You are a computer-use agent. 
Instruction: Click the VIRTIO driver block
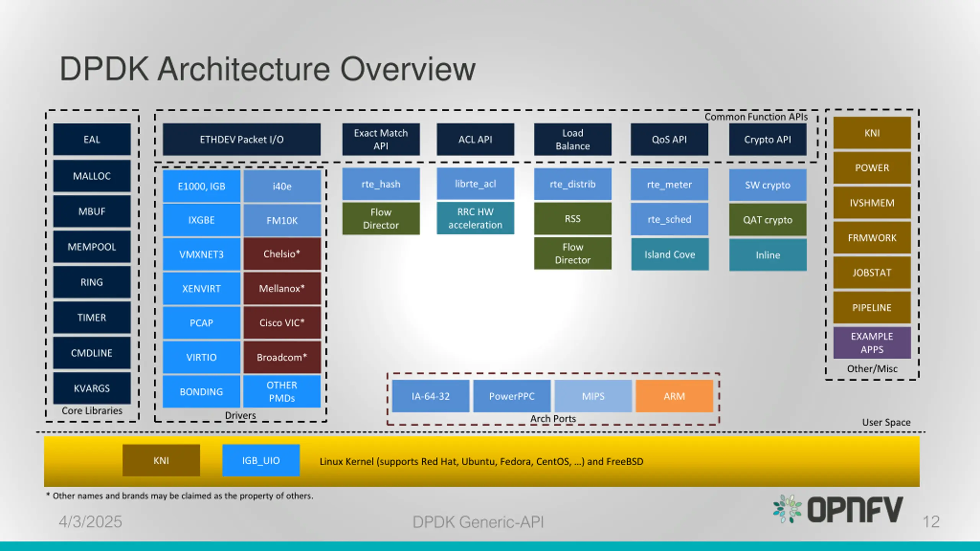[x=201, y=357]
